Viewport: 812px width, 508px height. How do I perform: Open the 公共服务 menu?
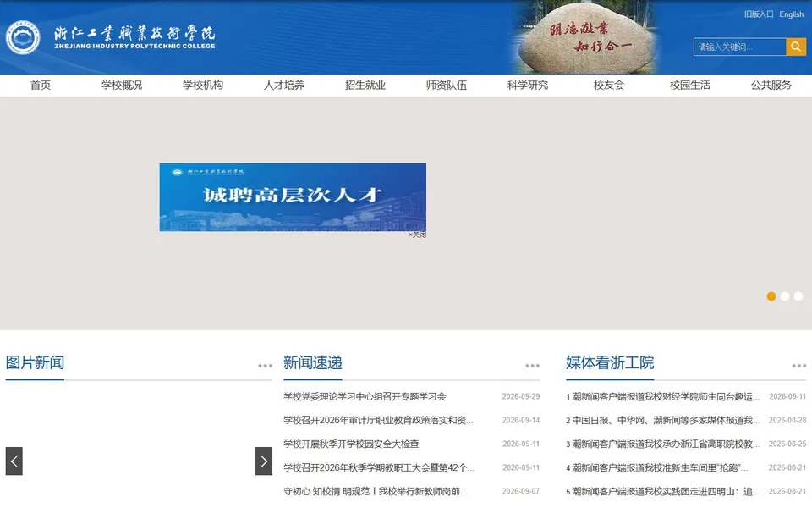pos(771,85)
